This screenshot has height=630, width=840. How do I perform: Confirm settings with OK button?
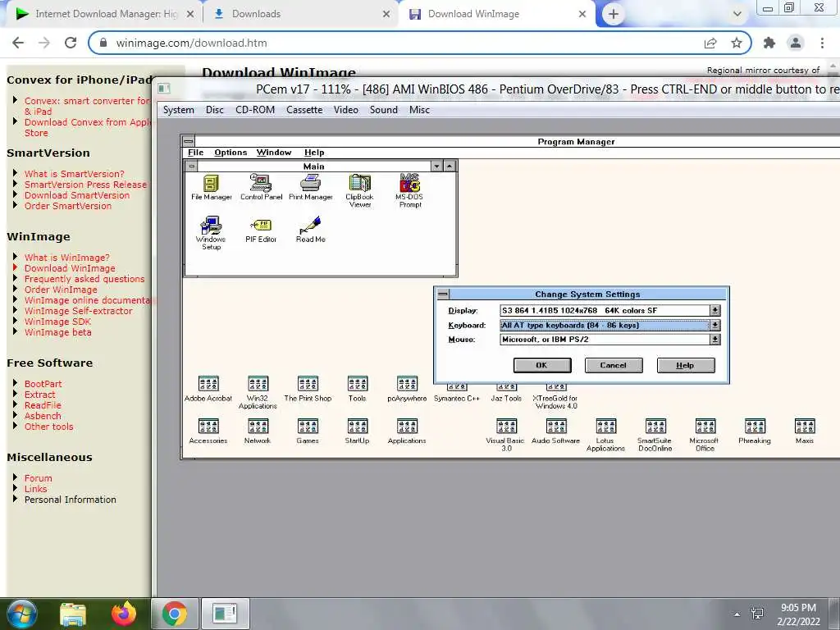click(542, 365)
